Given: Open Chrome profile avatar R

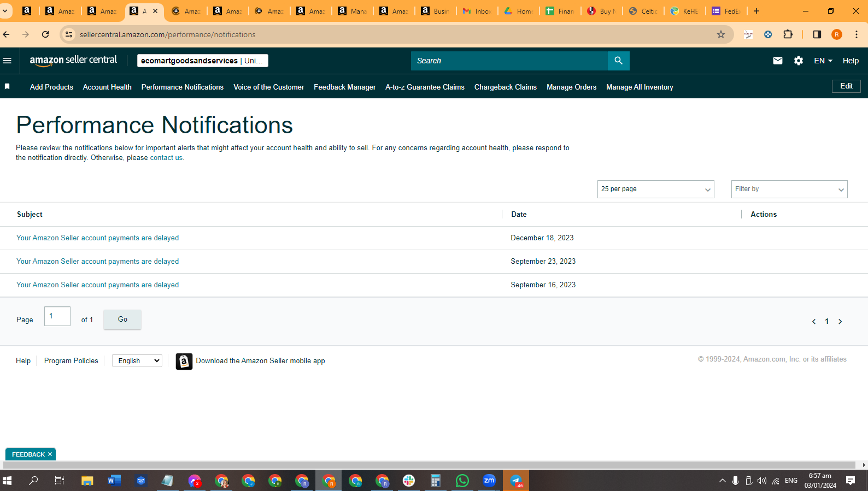Looking at the screenshot, I should coord(837,34).
